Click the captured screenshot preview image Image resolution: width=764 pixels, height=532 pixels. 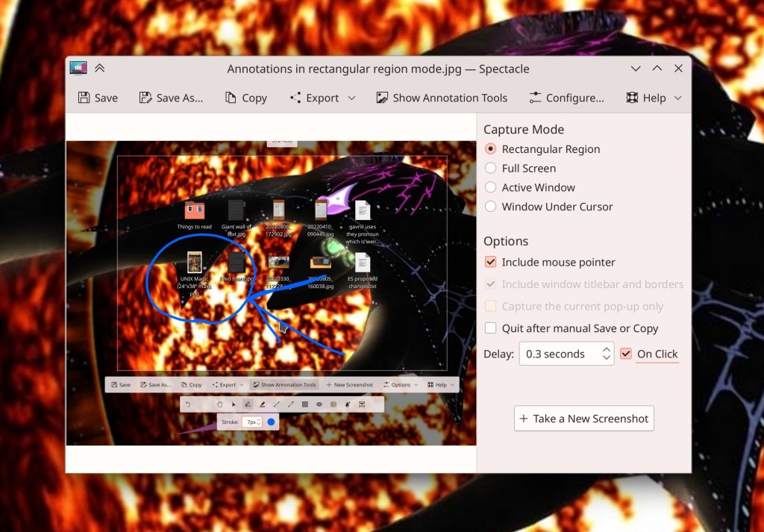271,292
